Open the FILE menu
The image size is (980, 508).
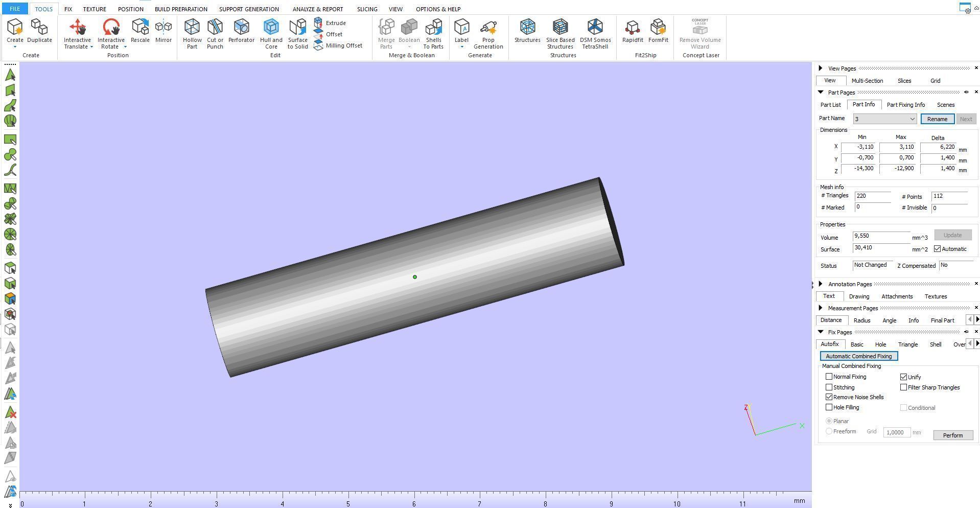pos(15,9)
